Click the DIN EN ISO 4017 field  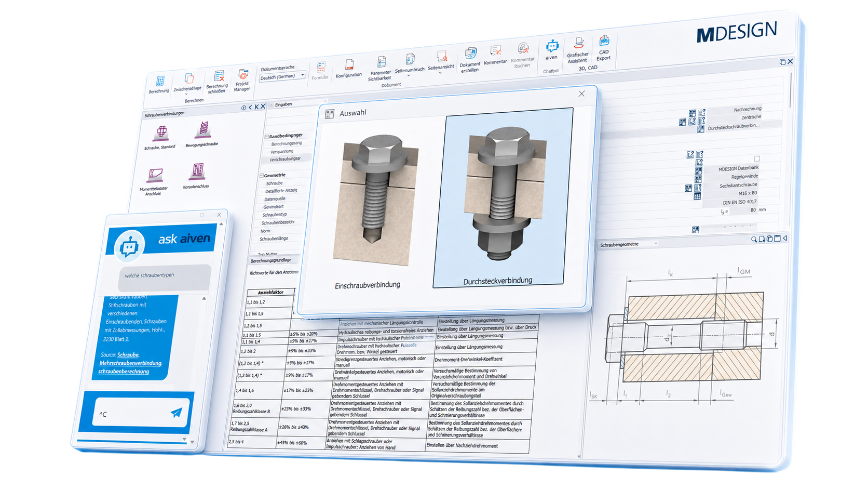pos(730,202)
